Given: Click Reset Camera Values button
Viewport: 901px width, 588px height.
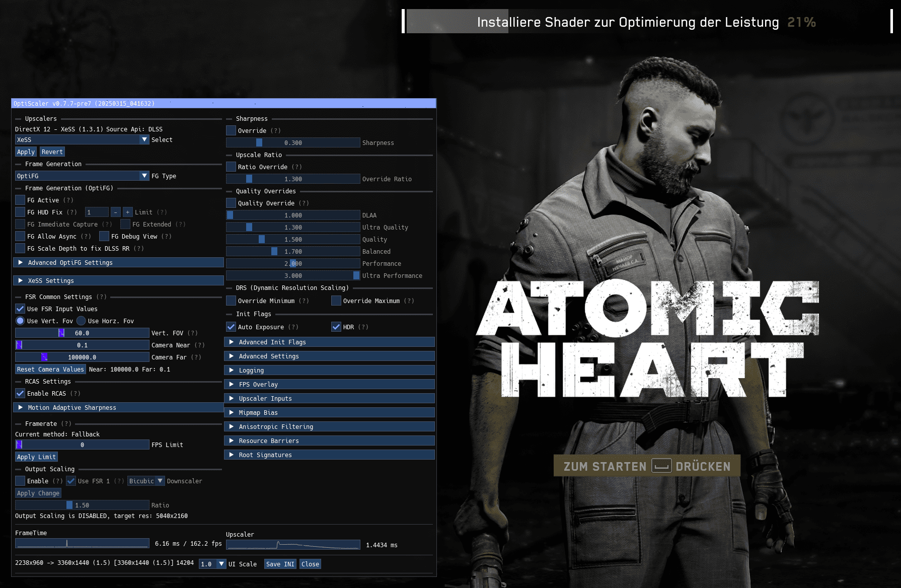Looking at the screenshot, I should 50,370.
